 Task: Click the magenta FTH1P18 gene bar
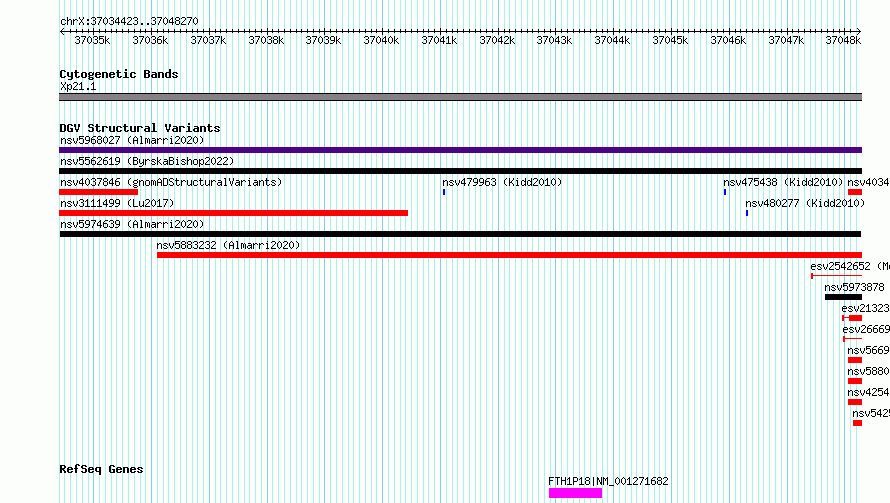pyautogui.click(x=576, y=493)
